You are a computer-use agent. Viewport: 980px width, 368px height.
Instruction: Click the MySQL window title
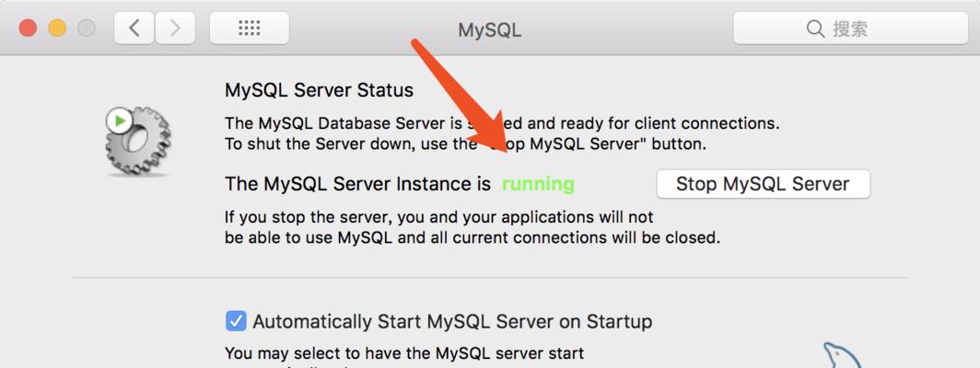coord(489,30)
